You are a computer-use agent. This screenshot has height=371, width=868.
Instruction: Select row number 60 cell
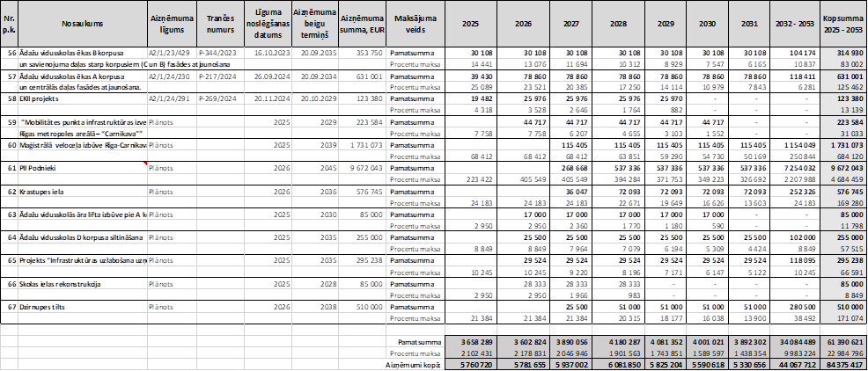tap(12, 142)
